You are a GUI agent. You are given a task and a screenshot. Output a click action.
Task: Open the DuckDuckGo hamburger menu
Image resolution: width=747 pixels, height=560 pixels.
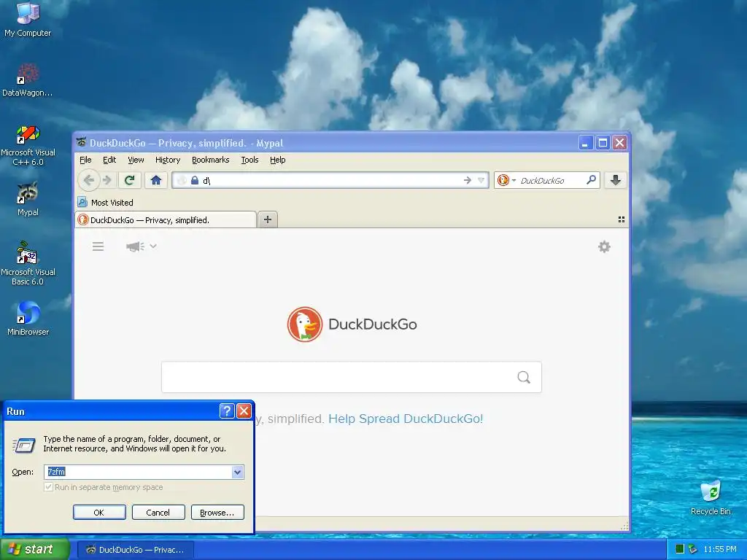coord(98,246)
